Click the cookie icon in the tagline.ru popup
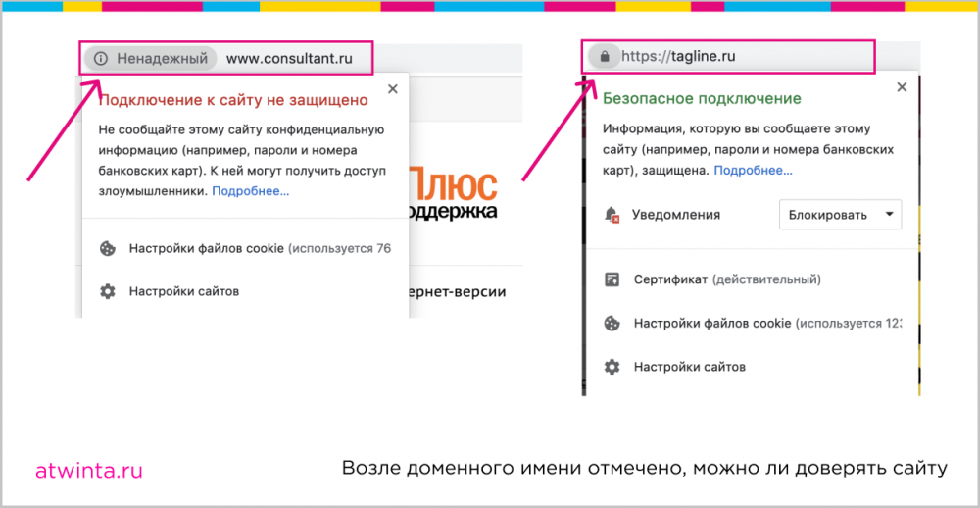The height and width of the screenshot is (508, 980). point(612,324)
